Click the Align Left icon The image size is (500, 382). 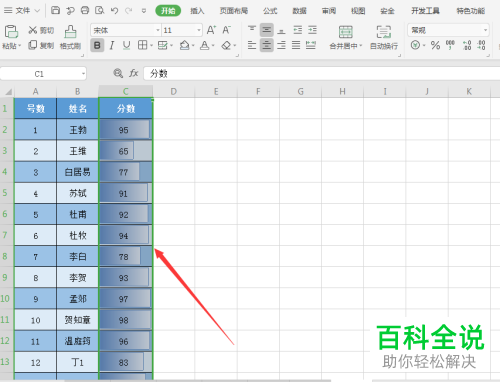click(x=252, y=45)
